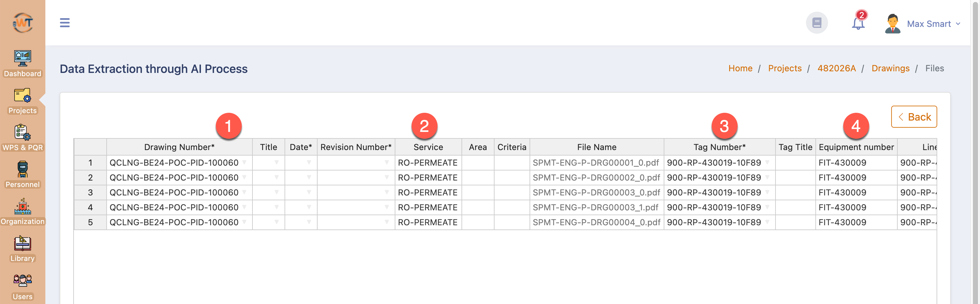
Task: Expand the Max Smart user menu
Action: click(934, 24)
